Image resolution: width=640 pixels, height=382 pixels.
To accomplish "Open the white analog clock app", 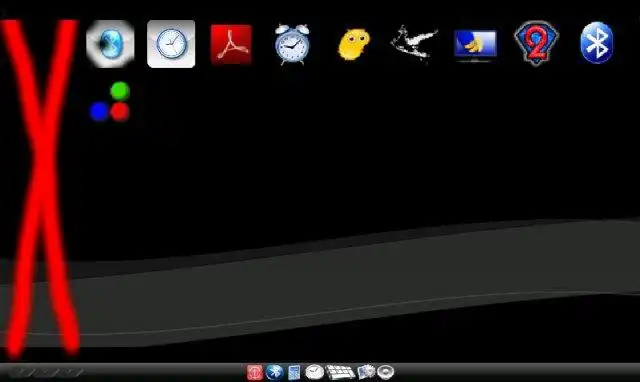I will point(171,44).
